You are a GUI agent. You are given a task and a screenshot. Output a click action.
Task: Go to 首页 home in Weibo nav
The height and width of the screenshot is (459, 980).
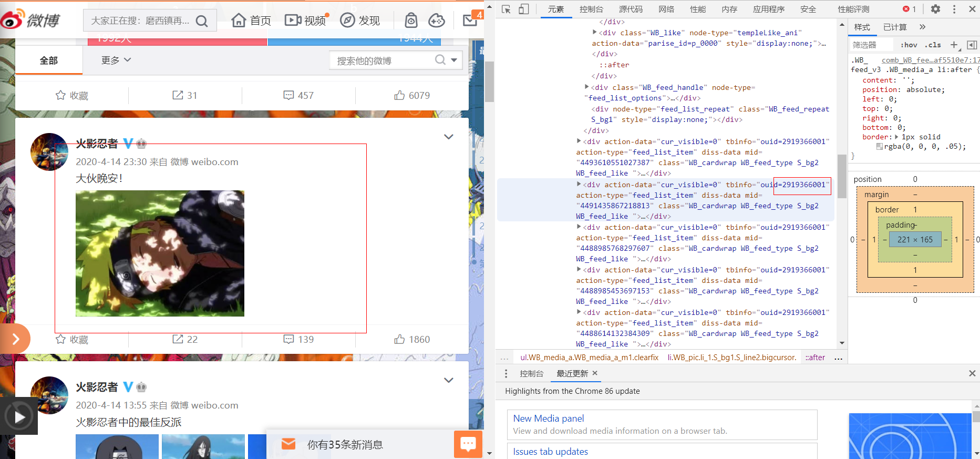pyautogui.click(x=251, y=21)
